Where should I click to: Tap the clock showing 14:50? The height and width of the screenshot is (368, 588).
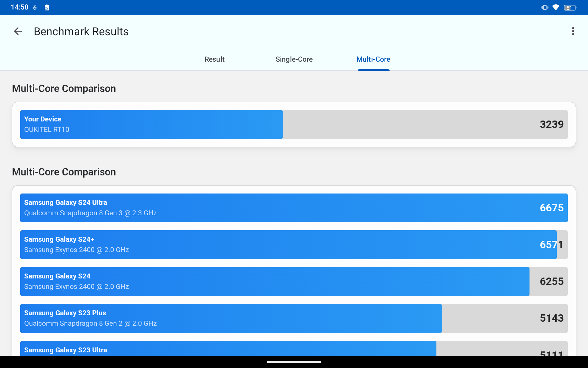tap(20, 7)
